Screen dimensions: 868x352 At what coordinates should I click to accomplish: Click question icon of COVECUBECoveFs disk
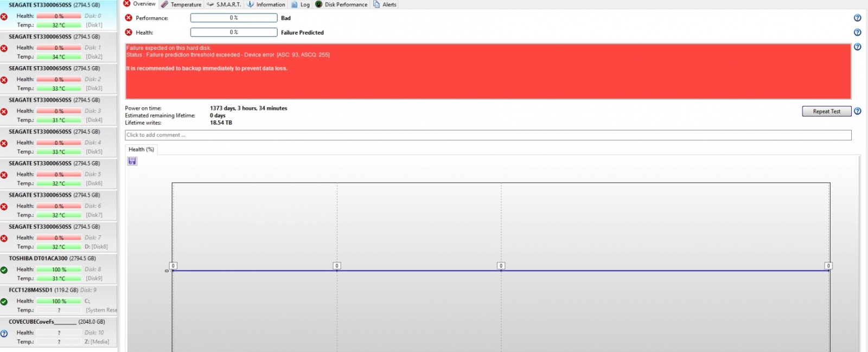point(4,334)
